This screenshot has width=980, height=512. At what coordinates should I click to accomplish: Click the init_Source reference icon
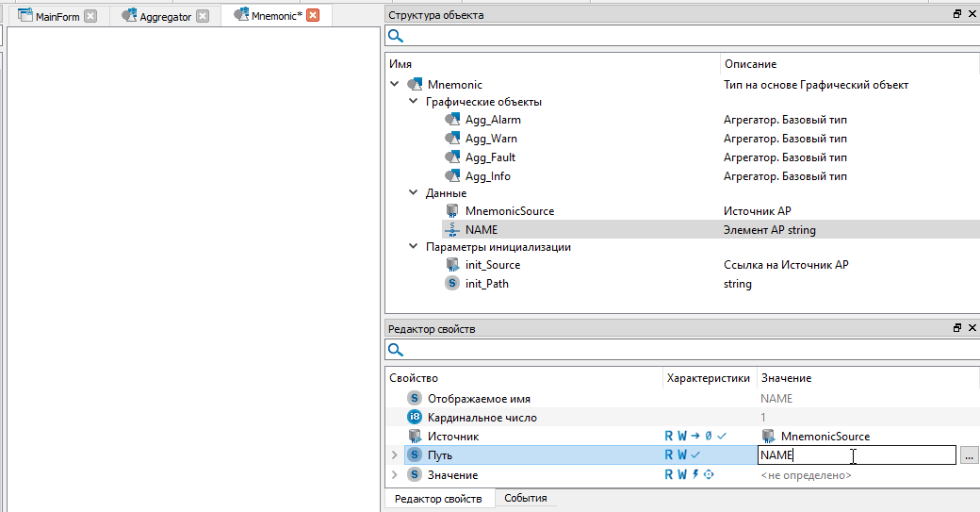point(452,265)
